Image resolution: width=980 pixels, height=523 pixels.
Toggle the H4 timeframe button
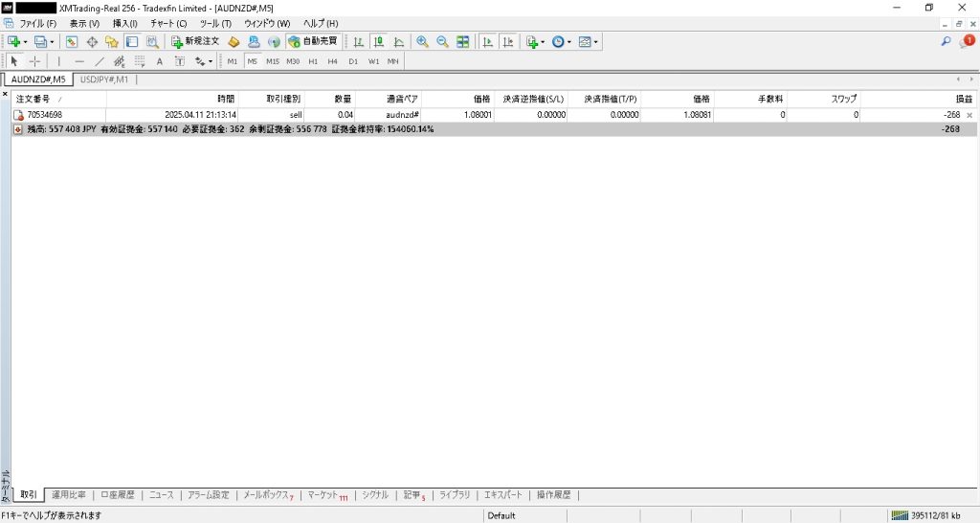click(332, 61)
